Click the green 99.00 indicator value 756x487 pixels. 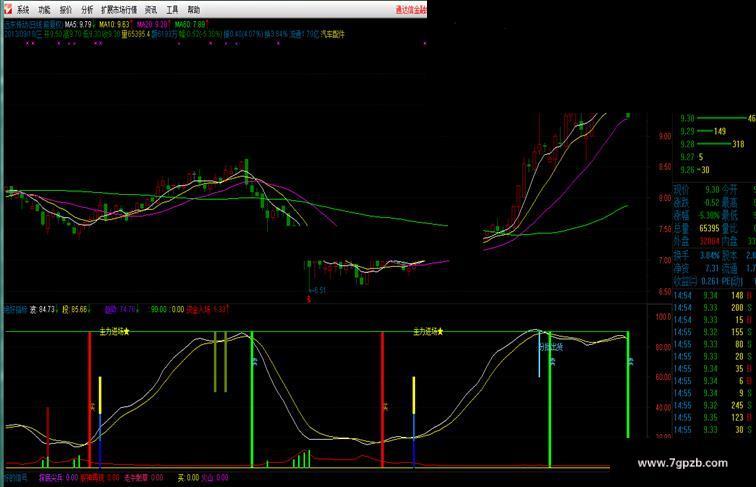(x=159, y=309)
